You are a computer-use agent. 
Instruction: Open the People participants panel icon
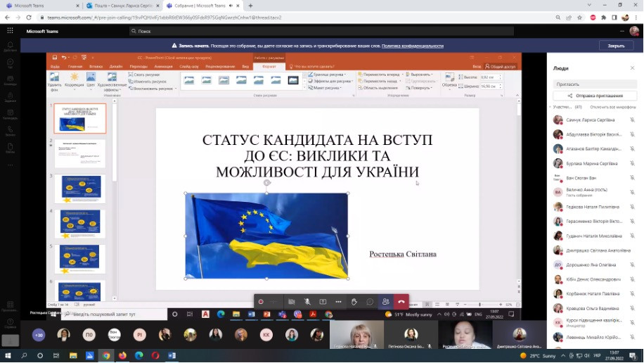coord(385,302)
